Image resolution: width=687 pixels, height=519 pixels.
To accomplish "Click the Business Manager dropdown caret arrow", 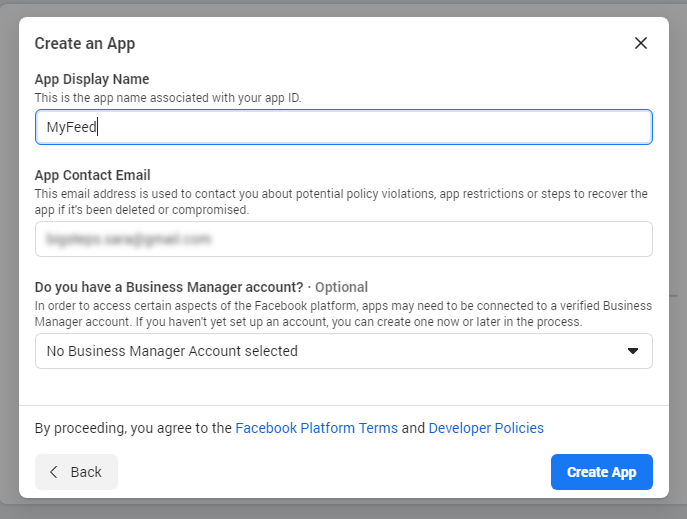I will 632,351.
